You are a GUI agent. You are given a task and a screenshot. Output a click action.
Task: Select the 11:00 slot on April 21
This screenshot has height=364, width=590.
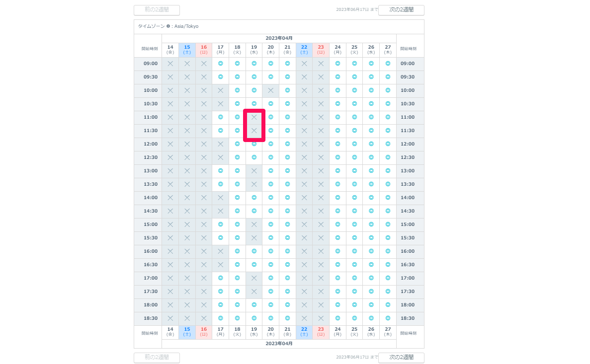(x=287, y=117)
